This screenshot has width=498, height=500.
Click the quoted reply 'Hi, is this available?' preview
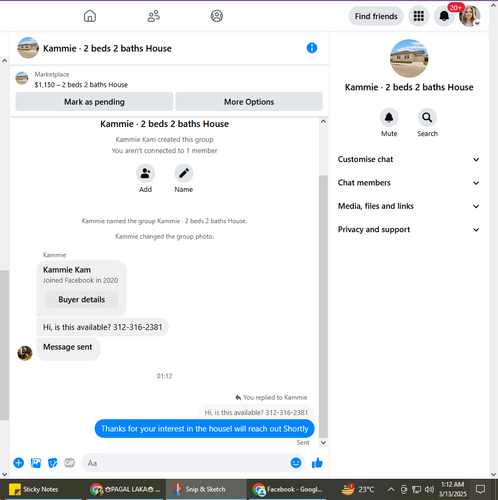(256, 412)
